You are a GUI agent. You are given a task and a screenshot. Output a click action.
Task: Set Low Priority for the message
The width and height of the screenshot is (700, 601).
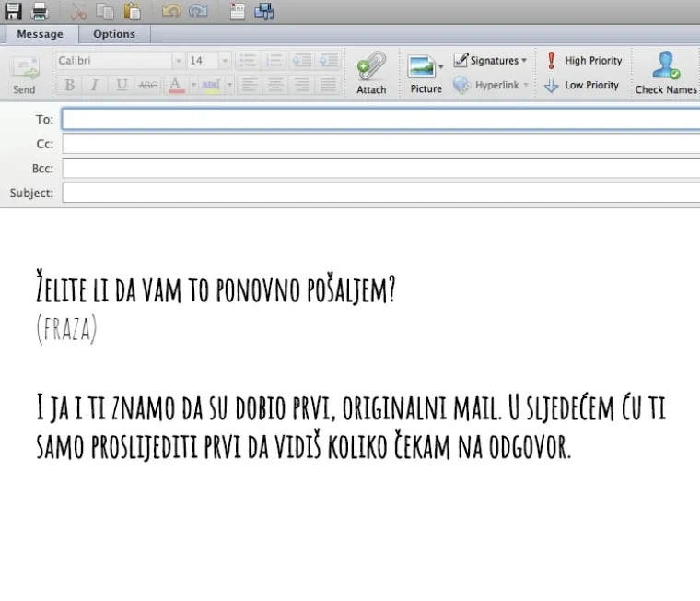pos(582,85)
